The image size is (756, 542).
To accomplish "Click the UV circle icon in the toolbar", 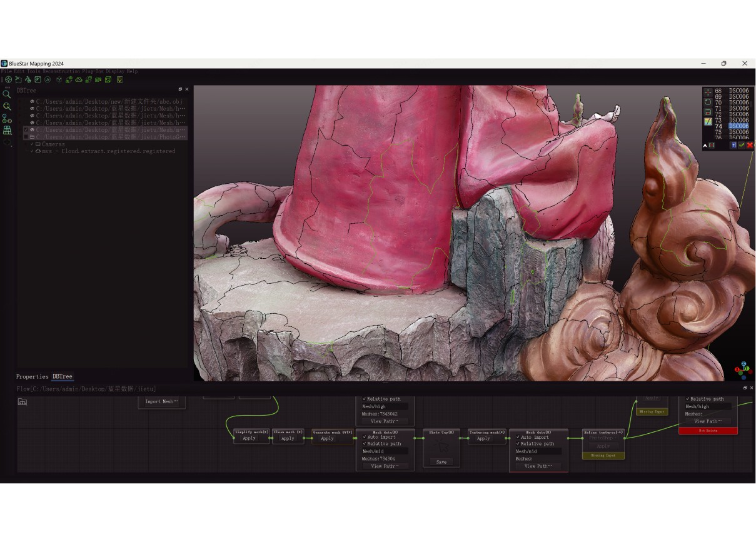I will tap(48, 79).
